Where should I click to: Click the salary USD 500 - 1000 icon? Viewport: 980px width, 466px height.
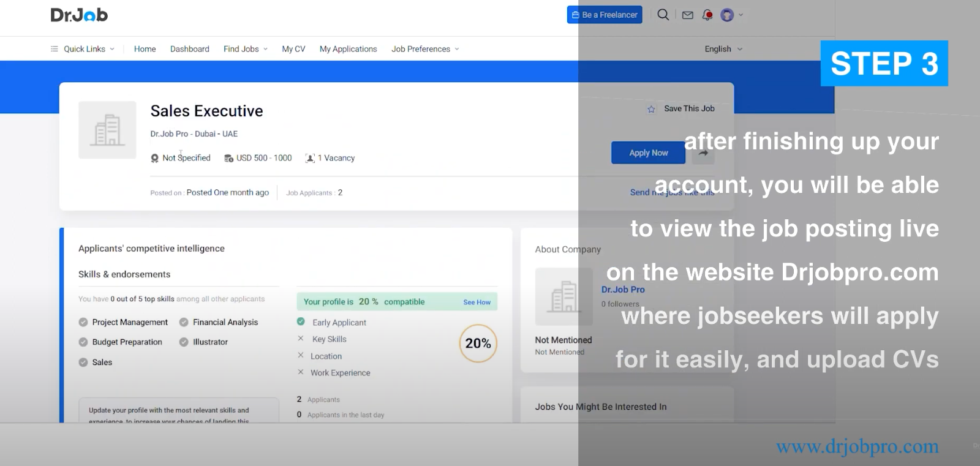tap(228, 158)
